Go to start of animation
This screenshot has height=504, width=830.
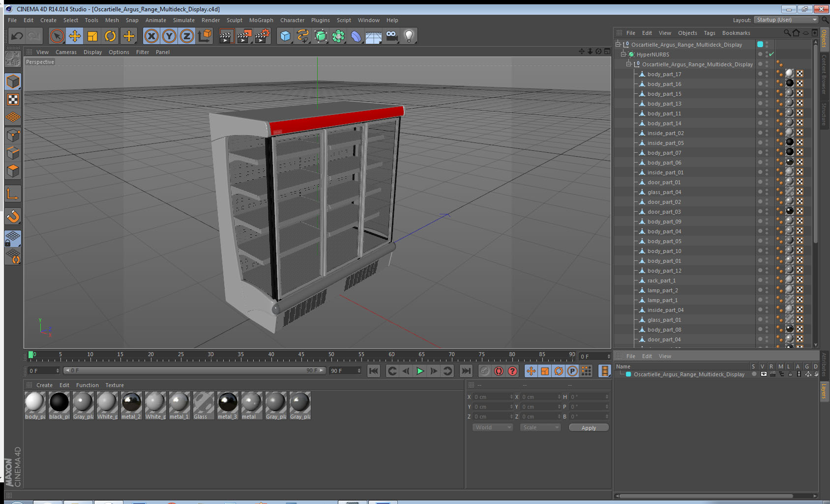(x=374, y=371)
